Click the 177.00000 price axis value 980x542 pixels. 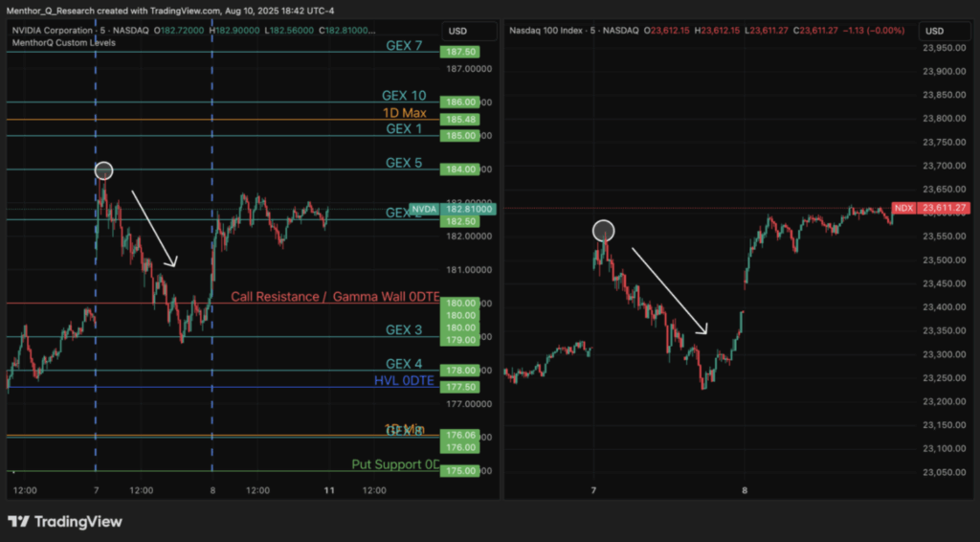tap(469, 404)
